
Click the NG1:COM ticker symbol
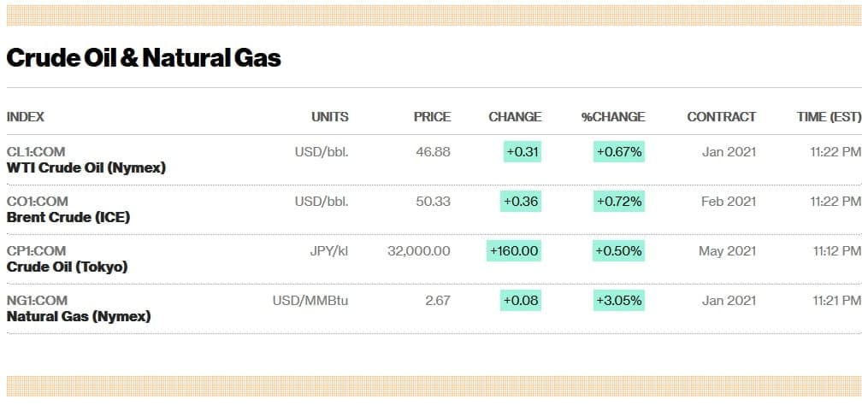[38, 301]
